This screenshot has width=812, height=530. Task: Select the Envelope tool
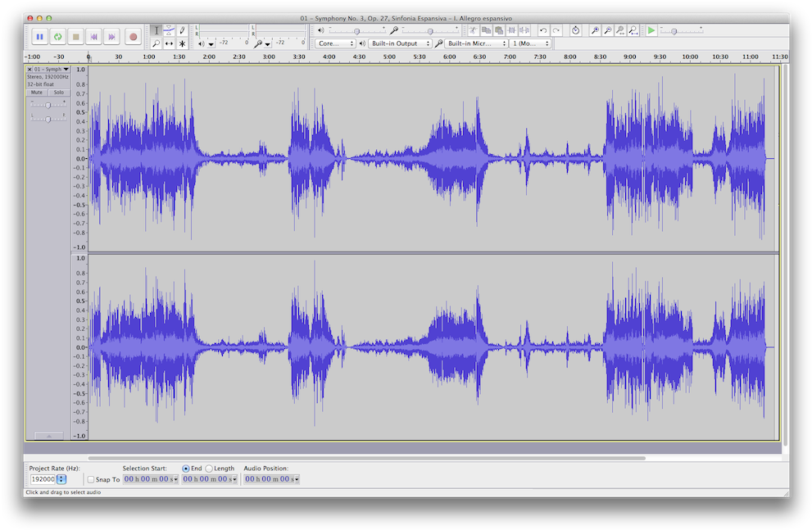click(170, 29)
